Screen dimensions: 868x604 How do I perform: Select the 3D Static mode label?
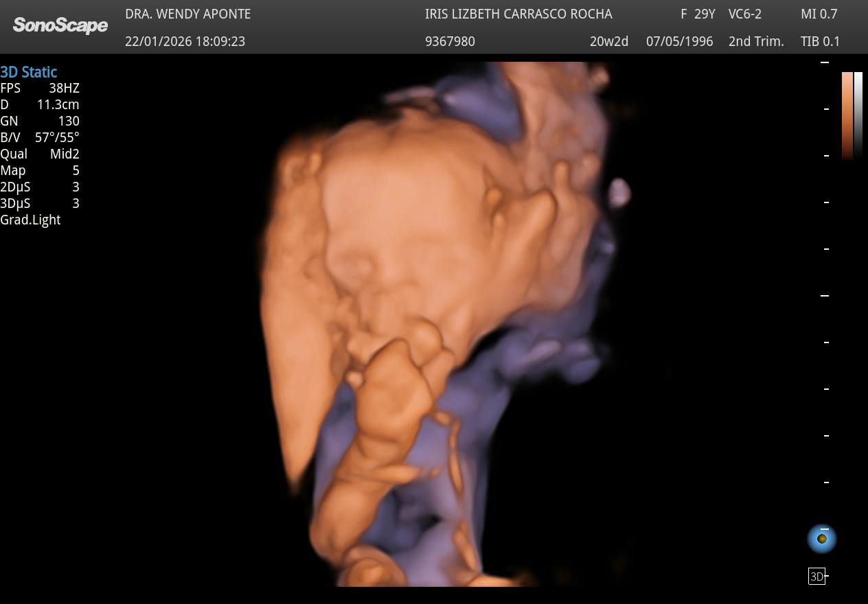[29, 72]
